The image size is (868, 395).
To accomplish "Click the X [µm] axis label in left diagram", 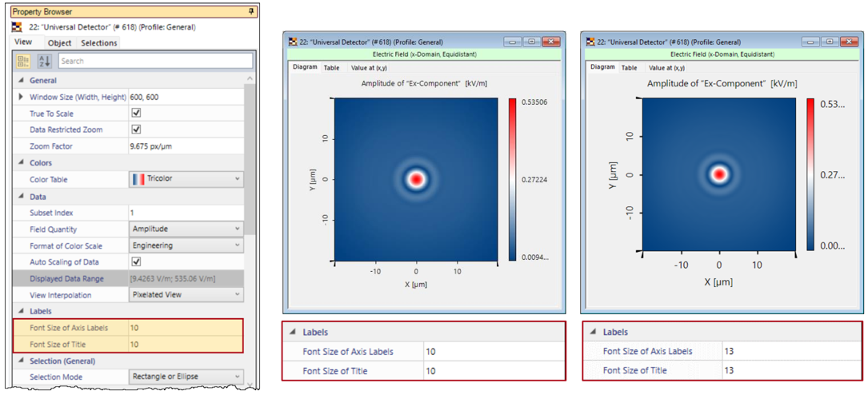I will (x=416, y=285).
